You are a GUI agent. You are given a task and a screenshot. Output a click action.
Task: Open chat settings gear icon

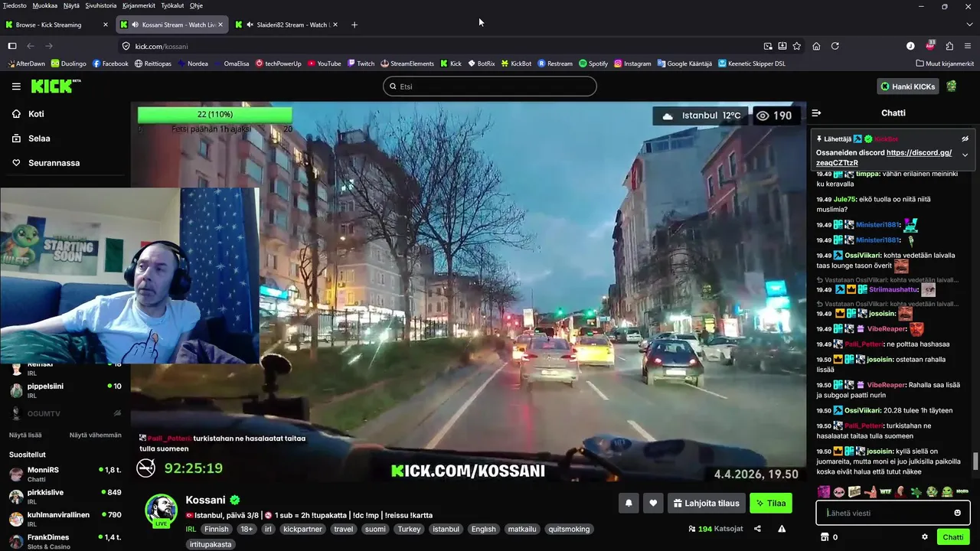(925, 537)
